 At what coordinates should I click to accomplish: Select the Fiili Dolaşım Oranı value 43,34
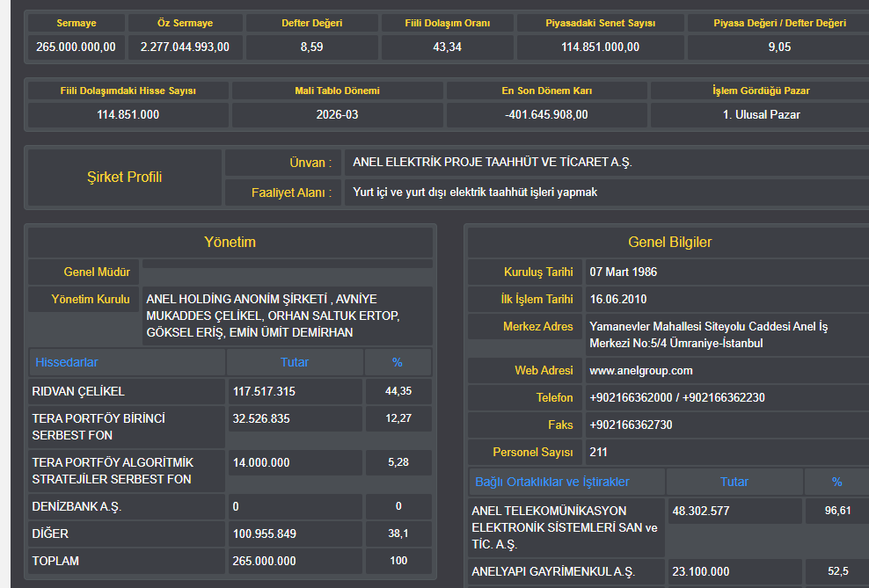(447, 47)
